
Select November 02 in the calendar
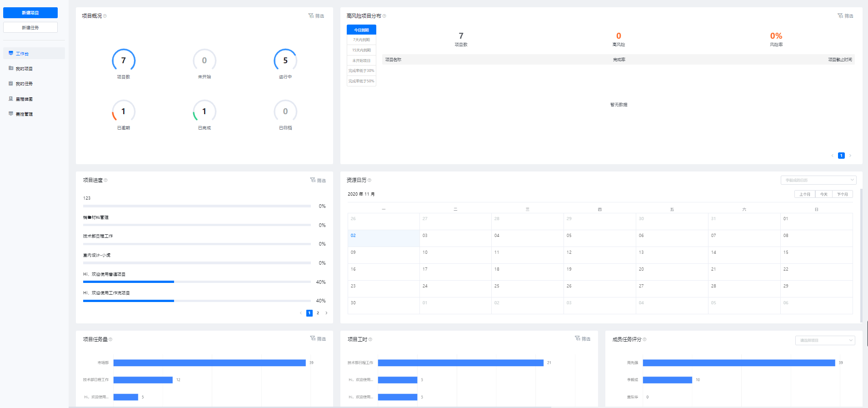pos(384,238)
